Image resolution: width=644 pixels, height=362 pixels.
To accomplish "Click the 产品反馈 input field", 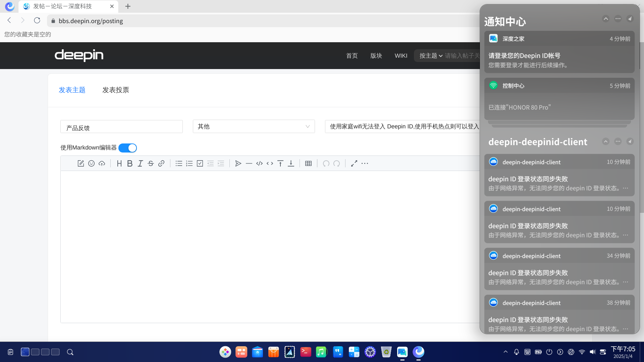I will (121, 127).
